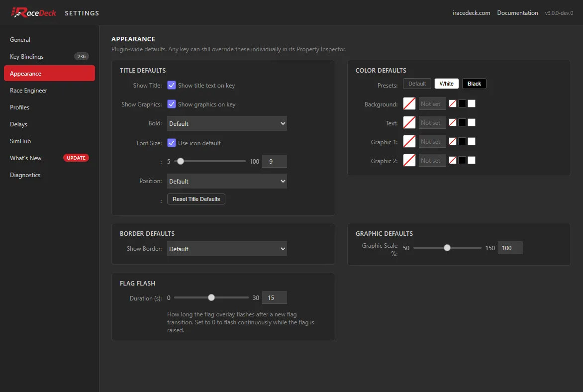Set Graphic 1 to small white swatch
Viewport: 583px width, 392px height.
tap(472, 141)
